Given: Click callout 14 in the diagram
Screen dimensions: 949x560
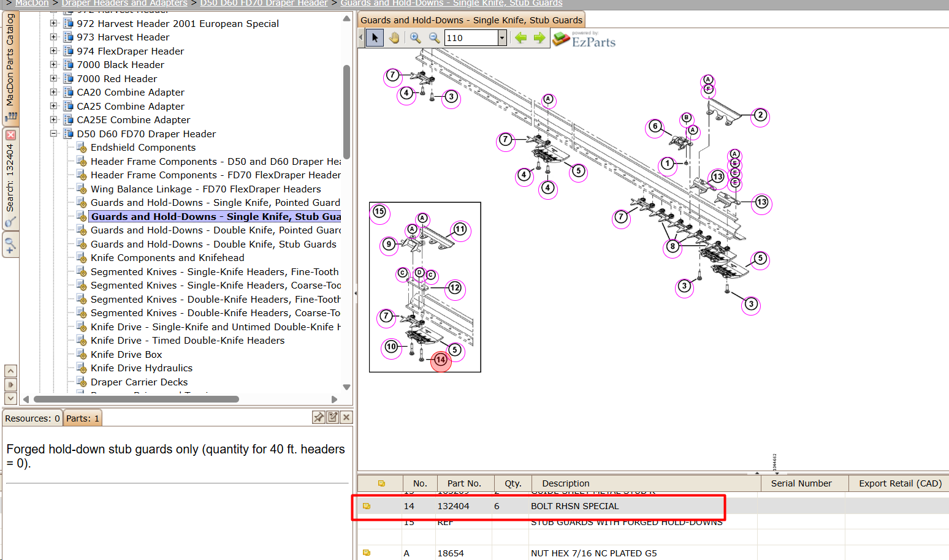Looking at the screenshot, I should 441,360.
